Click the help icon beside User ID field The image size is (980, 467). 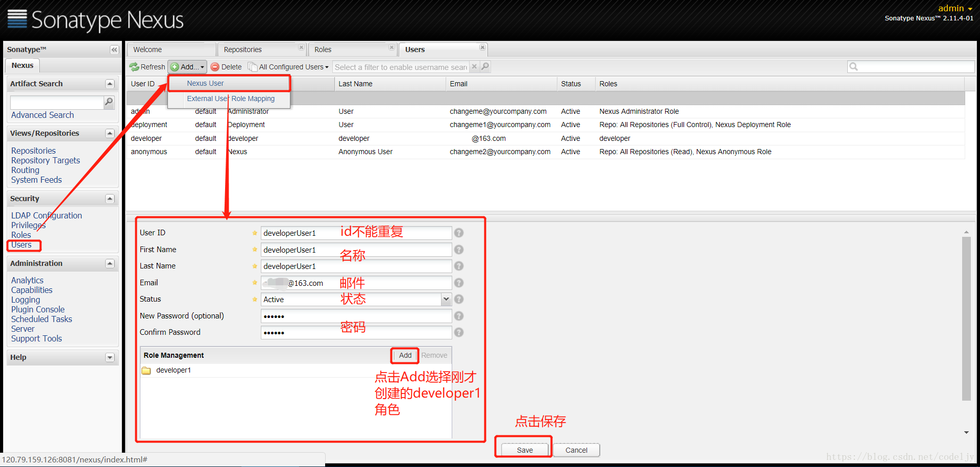pyautogui.click(x=459, y=233)
